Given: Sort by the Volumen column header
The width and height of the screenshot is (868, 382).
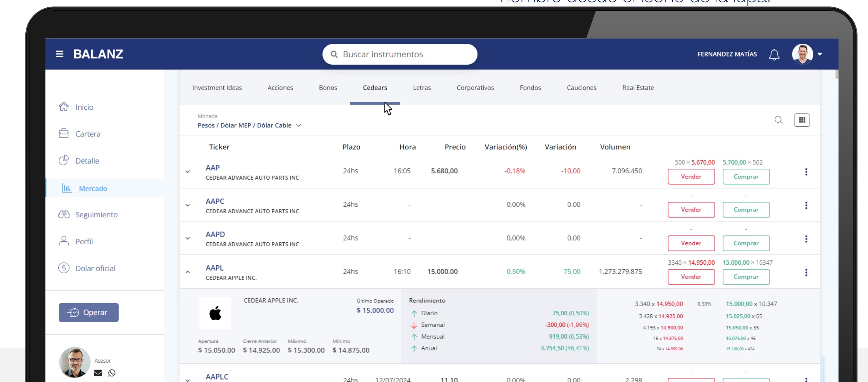Looking at the screenshot, I should 615,147.
